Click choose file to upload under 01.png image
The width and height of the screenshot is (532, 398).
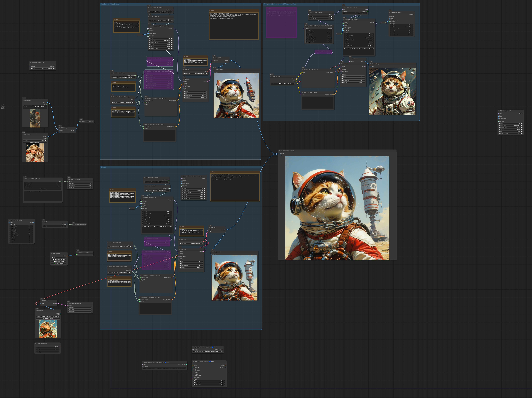35,142
